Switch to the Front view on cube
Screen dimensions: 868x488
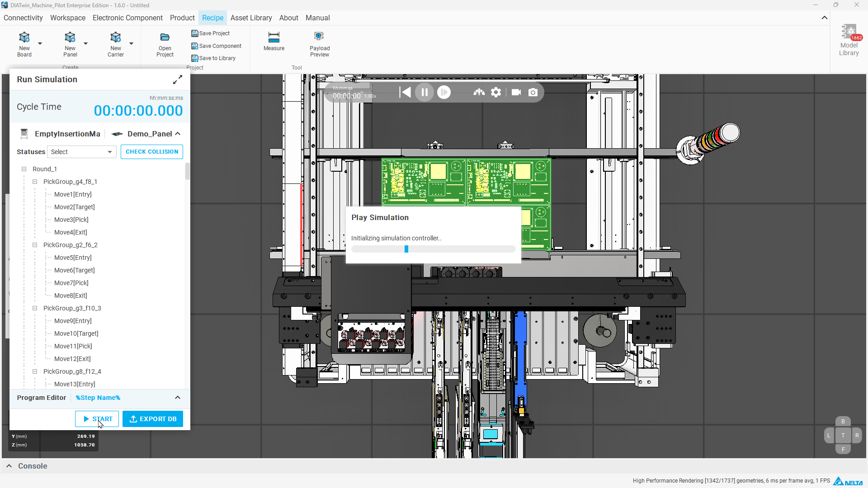[x=843, y=449]
